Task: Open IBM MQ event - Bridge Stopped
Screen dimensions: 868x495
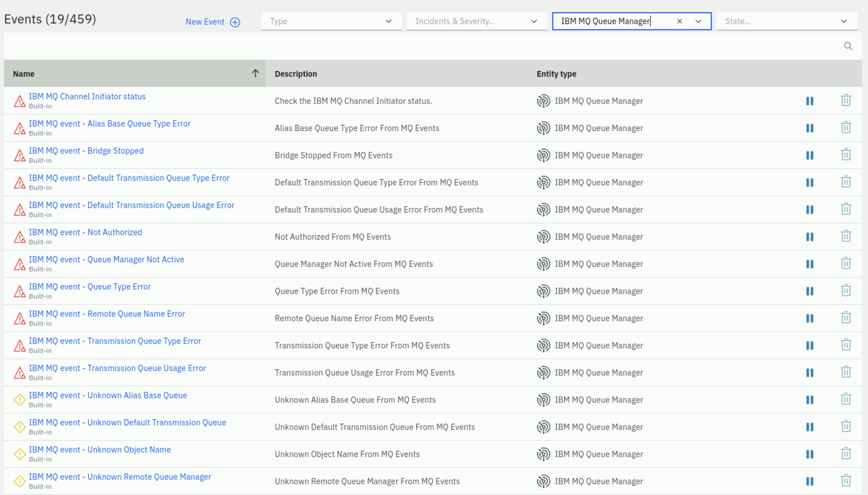Action: pyautogui.click(x=86, y=151)
